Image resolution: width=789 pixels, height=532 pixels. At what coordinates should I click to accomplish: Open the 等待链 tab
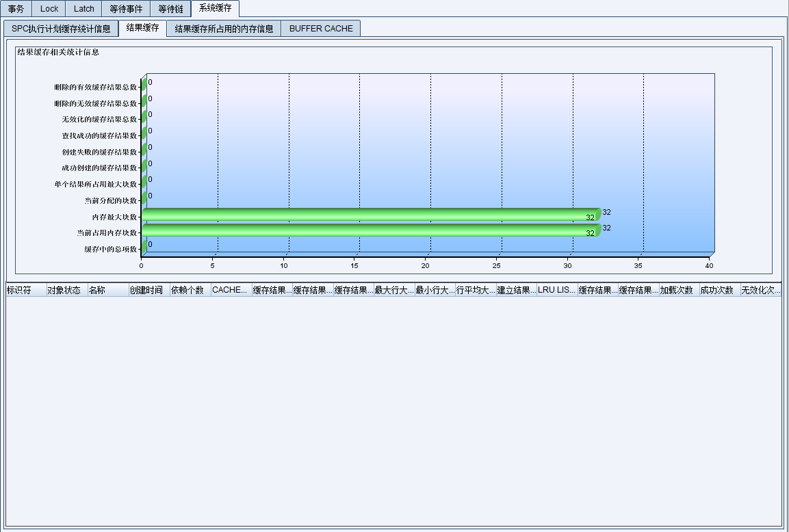pos(170,9)
